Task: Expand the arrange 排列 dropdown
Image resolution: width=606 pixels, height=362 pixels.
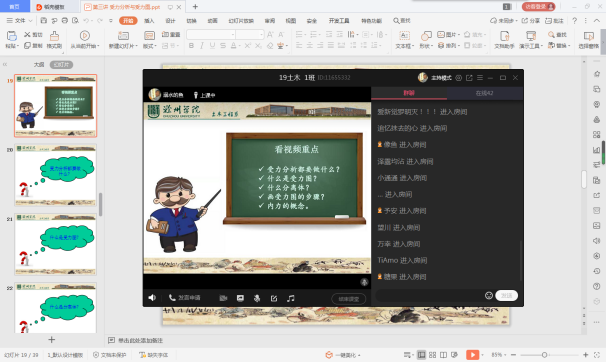Action: coord(458,46)
